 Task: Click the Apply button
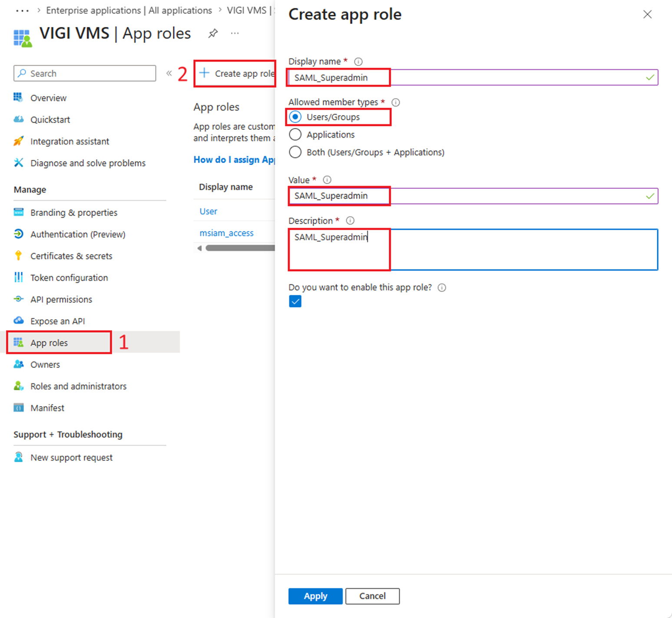tap(315, 596)
